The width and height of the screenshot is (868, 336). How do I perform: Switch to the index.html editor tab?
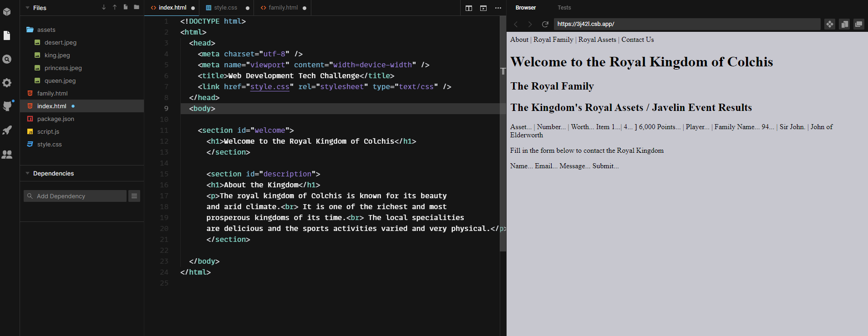click(x=173, y=8)
